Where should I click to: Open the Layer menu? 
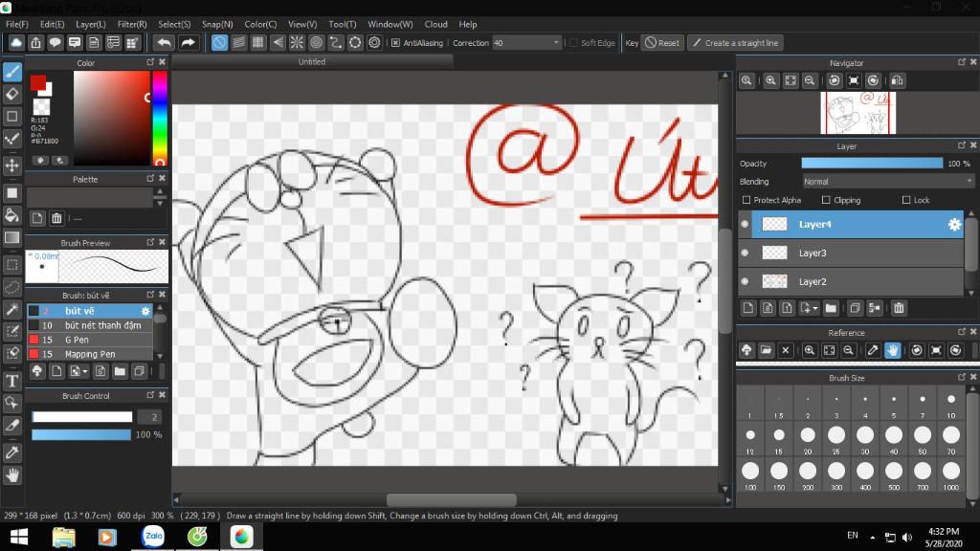[x=91, y=24]
